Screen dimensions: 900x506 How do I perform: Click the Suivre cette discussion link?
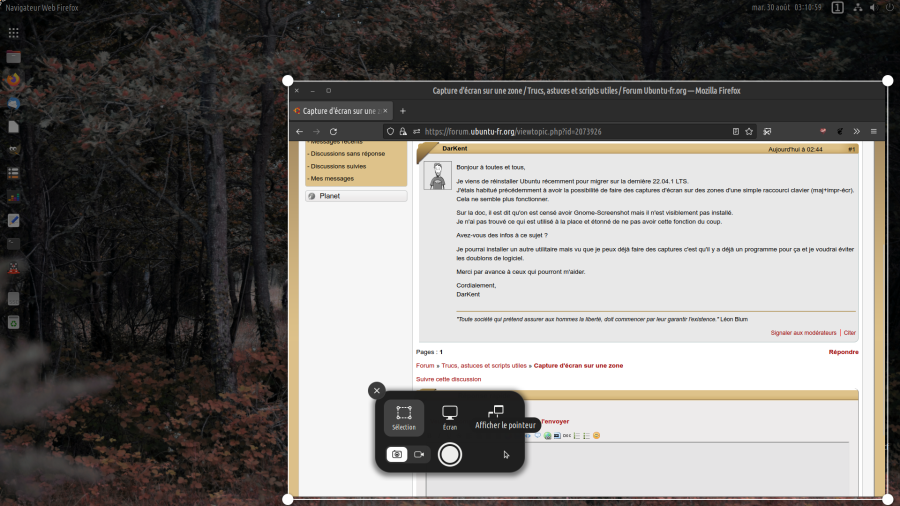point(448,379)
